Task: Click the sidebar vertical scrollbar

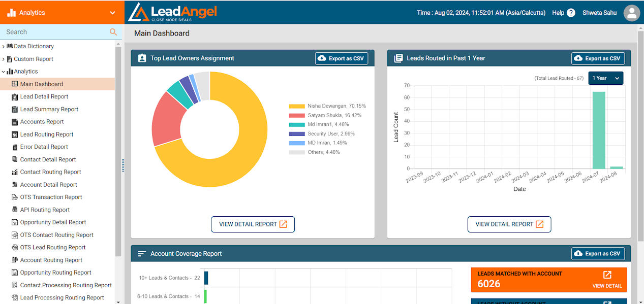Action: click(118, 152)
